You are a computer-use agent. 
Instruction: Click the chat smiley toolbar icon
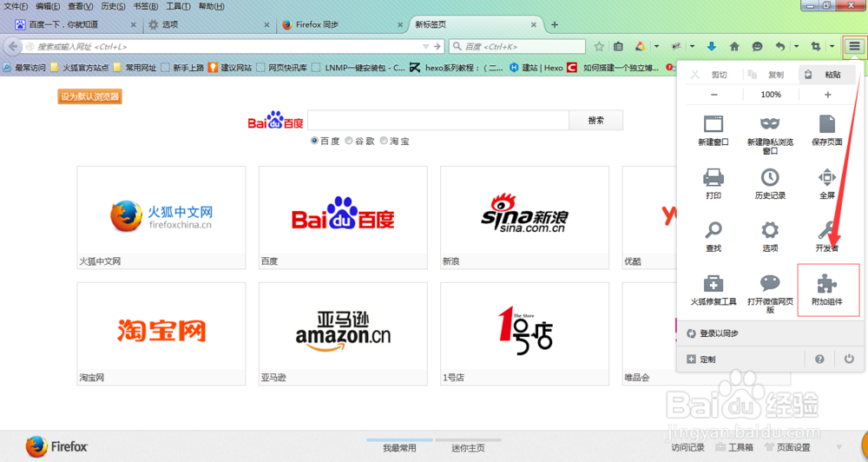(757, 47)
